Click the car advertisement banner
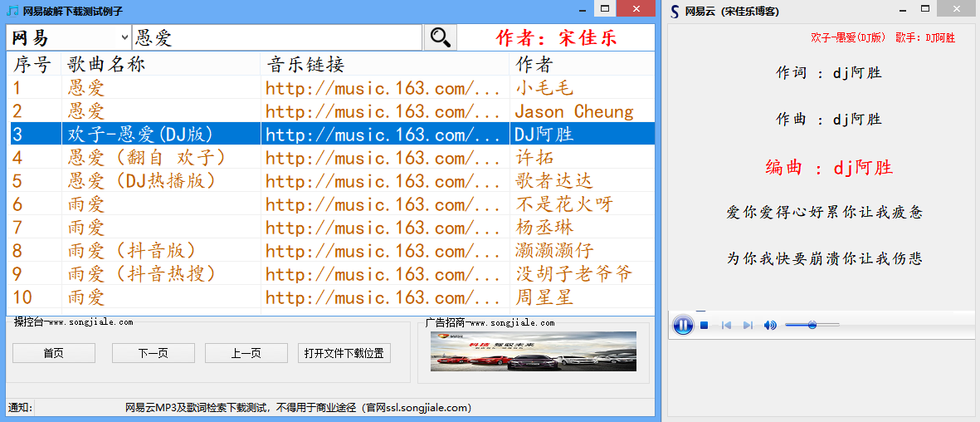The width and height of the screenshot is (980, 422). 533,351
